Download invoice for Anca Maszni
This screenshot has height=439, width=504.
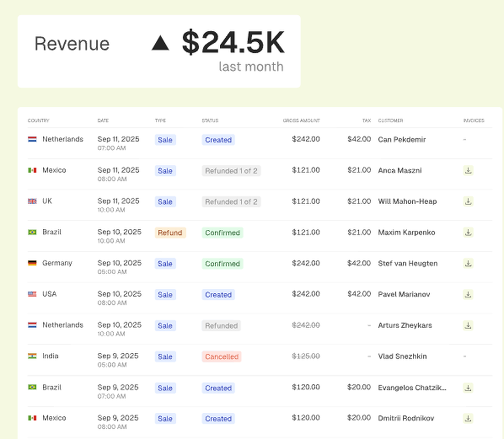468,171
